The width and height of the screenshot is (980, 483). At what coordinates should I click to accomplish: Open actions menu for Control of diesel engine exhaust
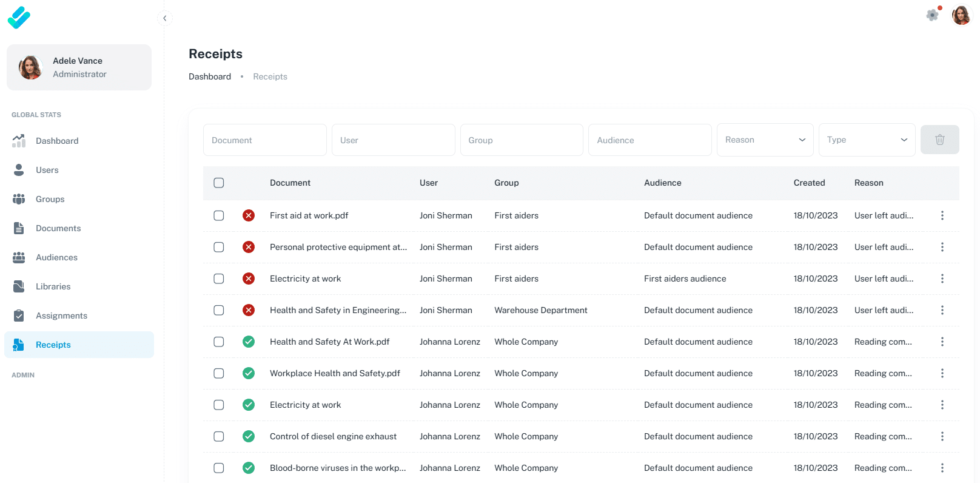tap(942, 436)
